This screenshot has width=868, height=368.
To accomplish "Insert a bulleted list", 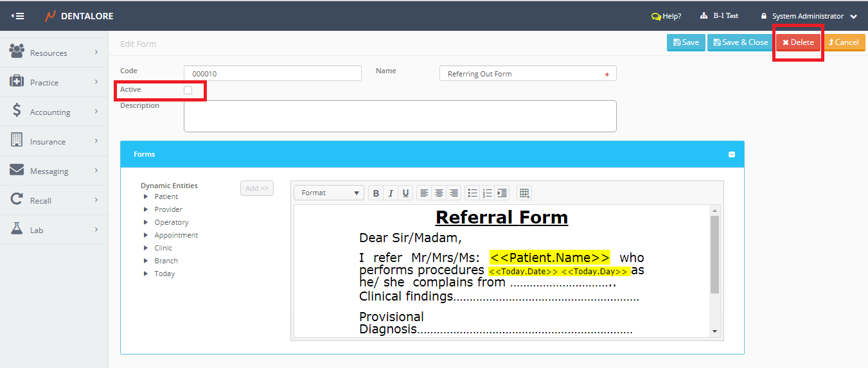I will 472,193.
